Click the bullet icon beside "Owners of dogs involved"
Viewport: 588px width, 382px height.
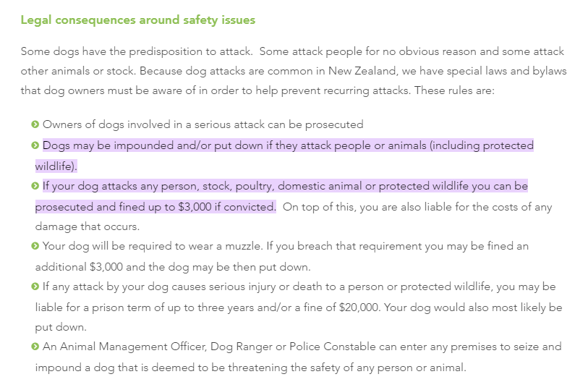[x=35, y=125]
